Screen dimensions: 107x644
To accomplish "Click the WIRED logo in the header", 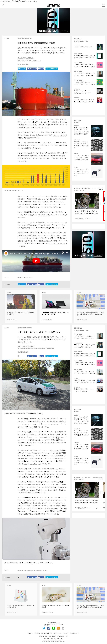I will click(x=54, y=5).
